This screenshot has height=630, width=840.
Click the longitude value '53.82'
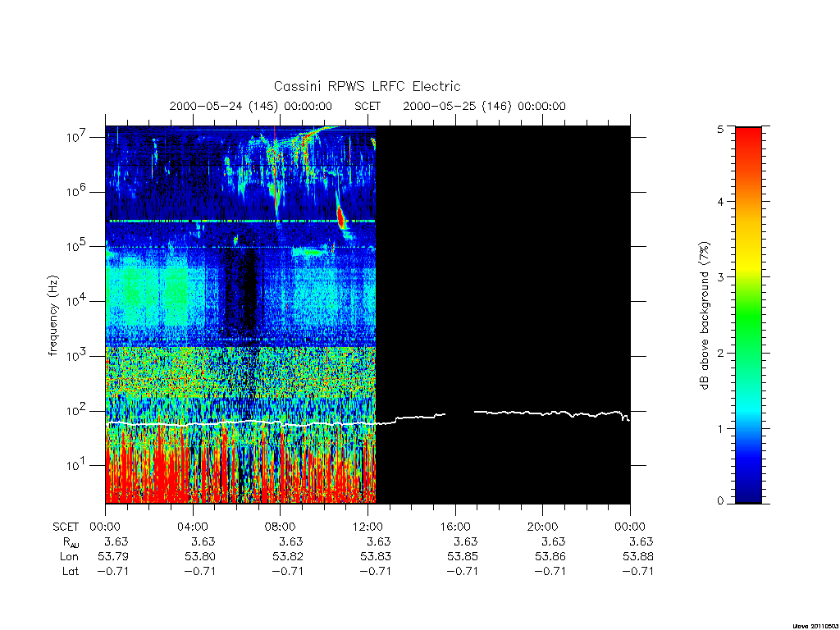pos(288,557)
